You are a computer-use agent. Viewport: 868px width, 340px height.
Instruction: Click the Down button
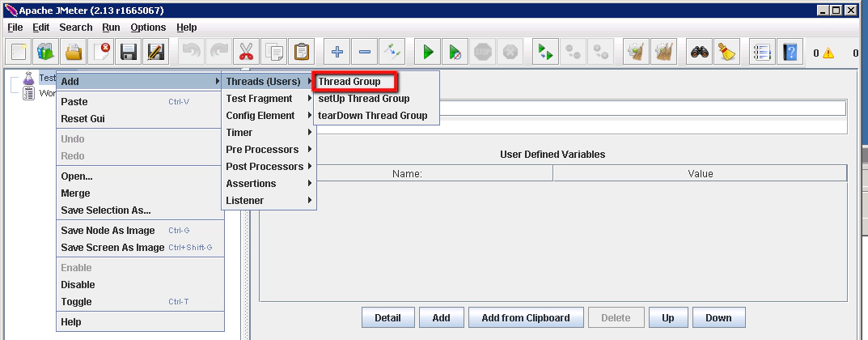pos(718,318)
